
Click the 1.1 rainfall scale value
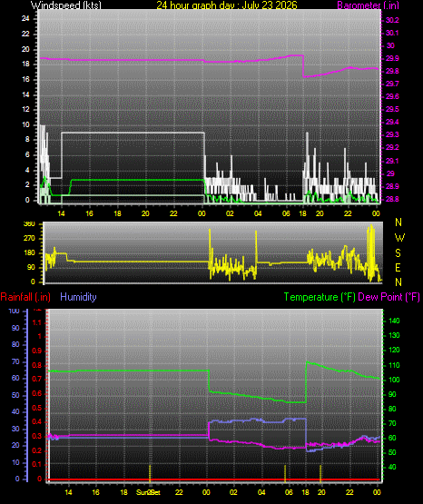click(37, 322)
